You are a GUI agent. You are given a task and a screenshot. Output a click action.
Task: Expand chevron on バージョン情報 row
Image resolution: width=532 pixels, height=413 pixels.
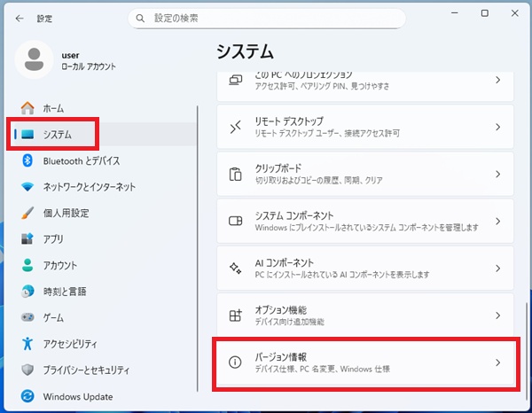tap(497, 362)
